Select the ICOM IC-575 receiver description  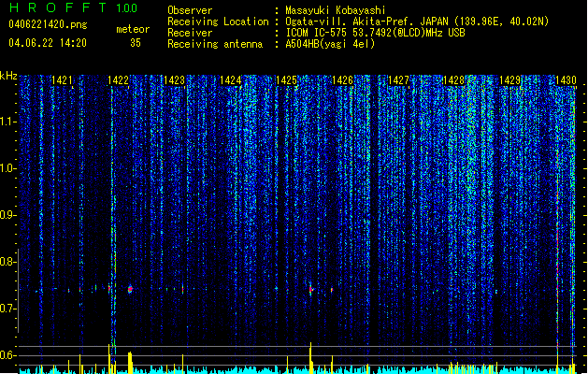375,33
